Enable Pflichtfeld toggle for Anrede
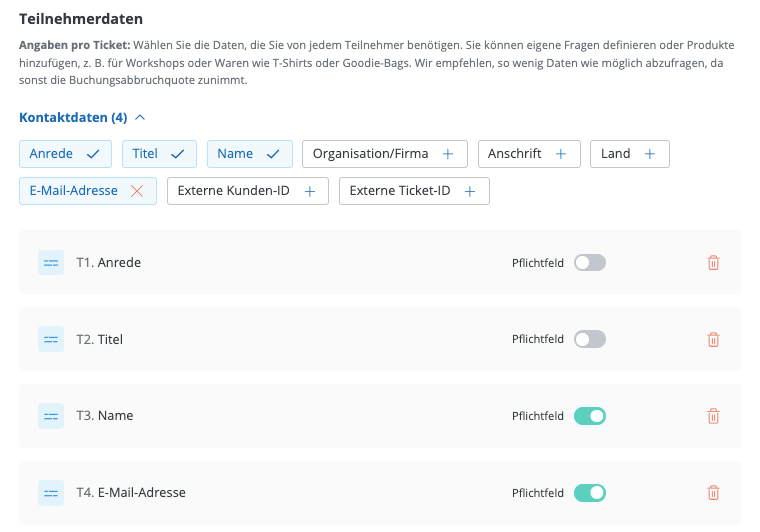The image size is (760, 532). (589, 263)
